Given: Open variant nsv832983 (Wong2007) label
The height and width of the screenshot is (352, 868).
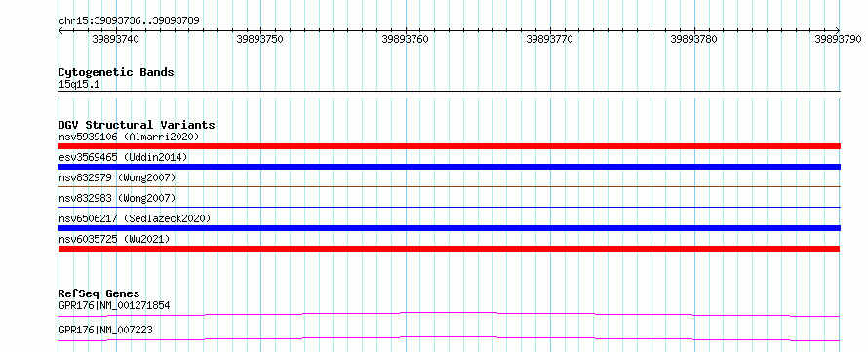Looking at the screenshot, I should (117, 198).
